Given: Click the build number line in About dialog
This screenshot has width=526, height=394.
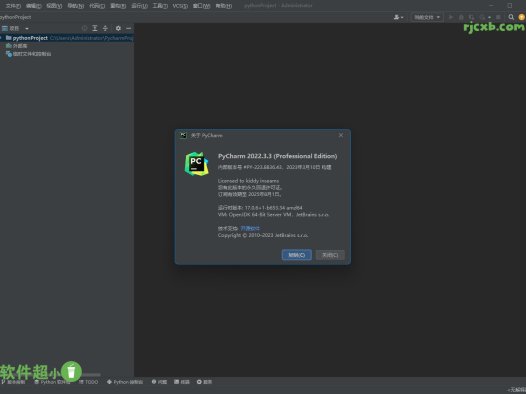Looking at the screenshot, I should click(274, 167).
